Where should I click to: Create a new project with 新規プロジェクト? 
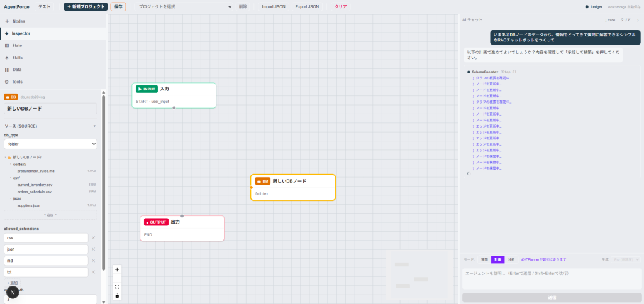[86, 6]
